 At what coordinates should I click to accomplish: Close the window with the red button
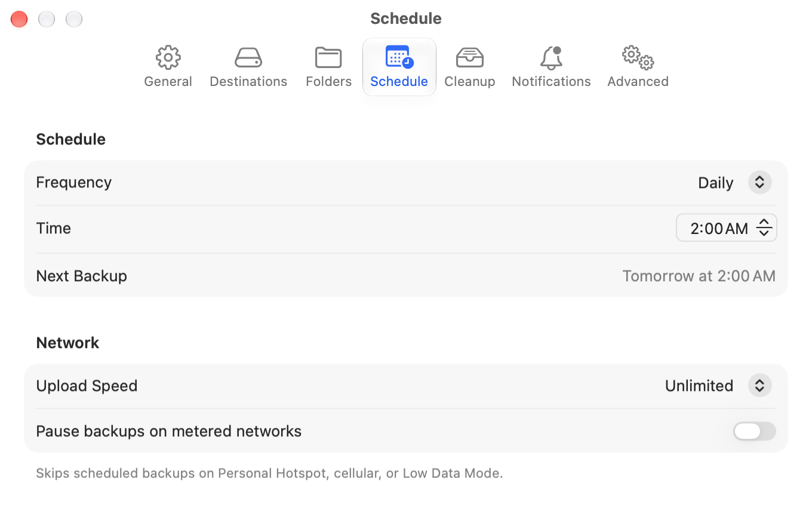point(19,19)
